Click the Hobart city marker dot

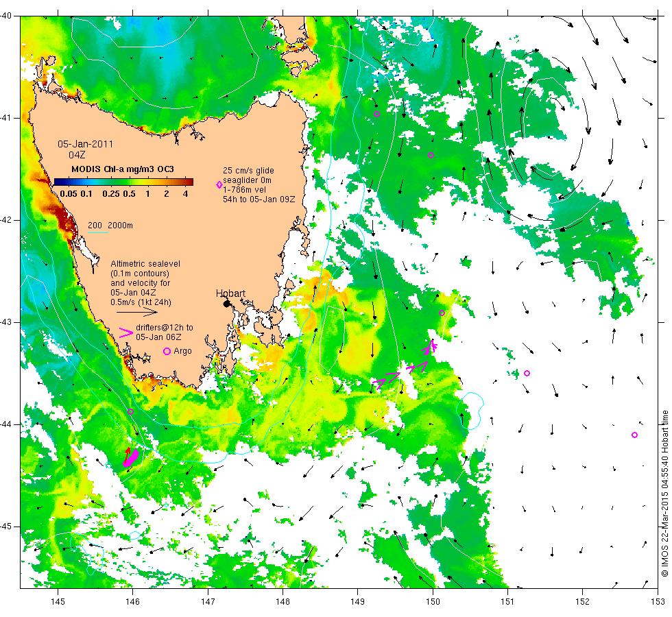coord(227,304)
